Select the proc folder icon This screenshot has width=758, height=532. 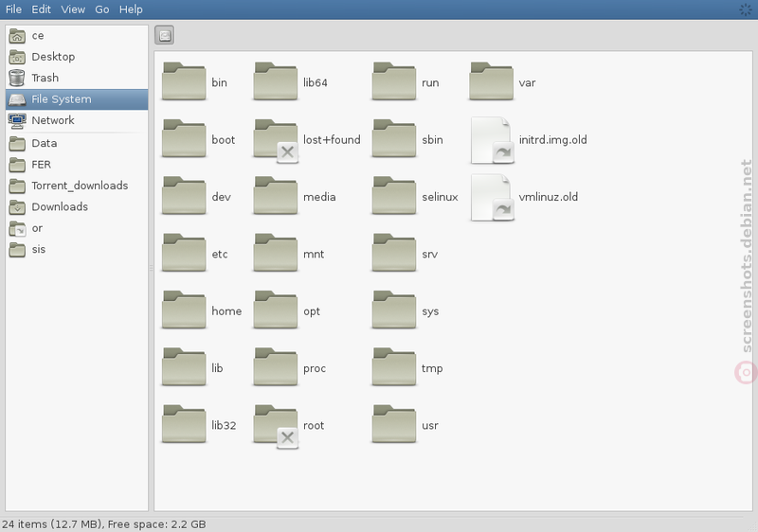(276, 367)
